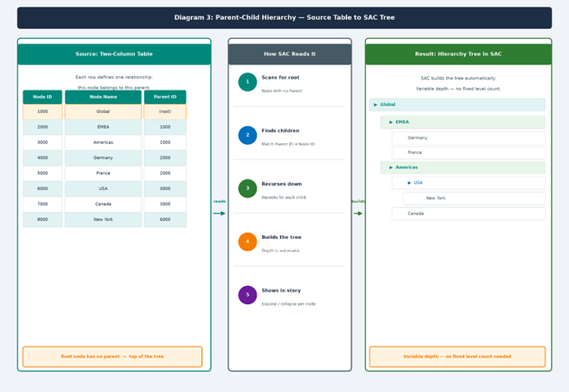Collapse the EMEA node triangle in the tree
This screenshot has width=569, height=392.
[391, 122]
